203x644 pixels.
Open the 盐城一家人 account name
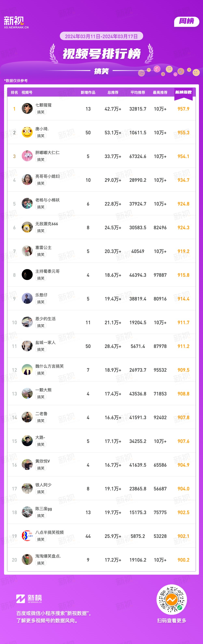point(45,342)
